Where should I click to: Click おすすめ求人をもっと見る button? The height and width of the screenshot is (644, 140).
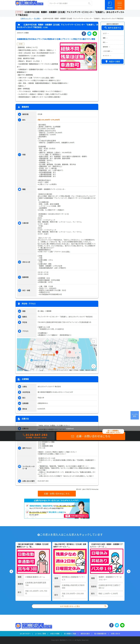70,606
